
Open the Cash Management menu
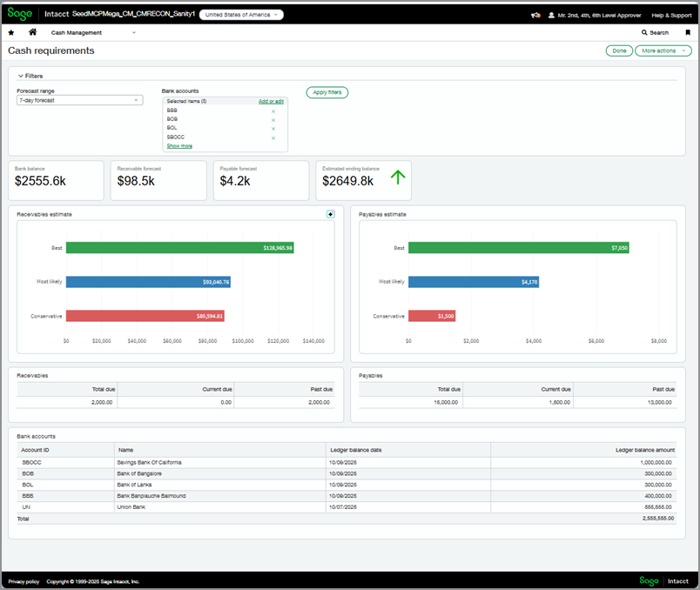(x=93, y=32)
